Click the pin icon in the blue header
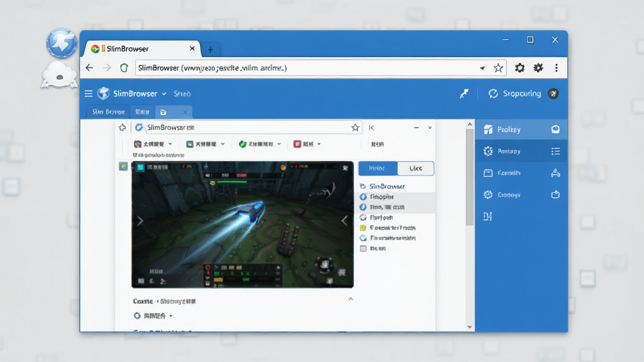This screenshot has height=362, width=644. [x=464, y=94]
